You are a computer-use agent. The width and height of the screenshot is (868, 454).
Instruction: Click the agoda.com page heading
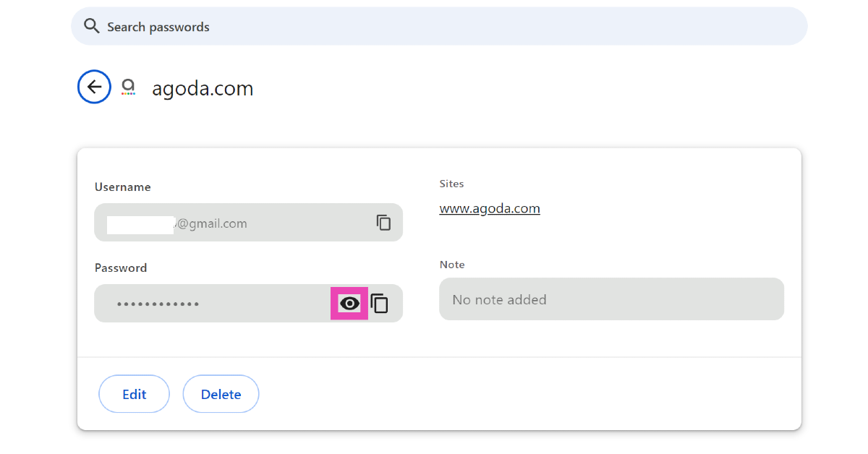click(x=203, y=89)
